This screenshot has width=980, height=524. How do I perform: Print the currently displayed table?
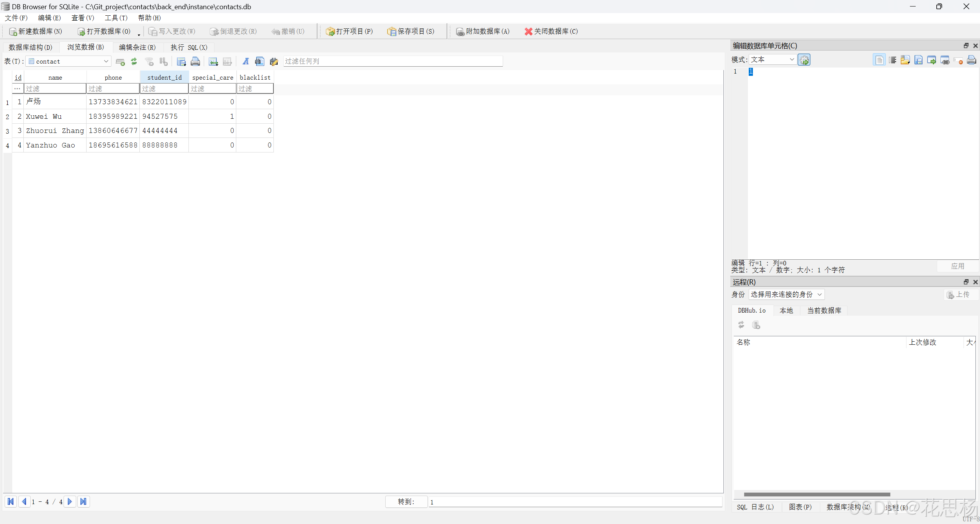[x=195, y=61]
